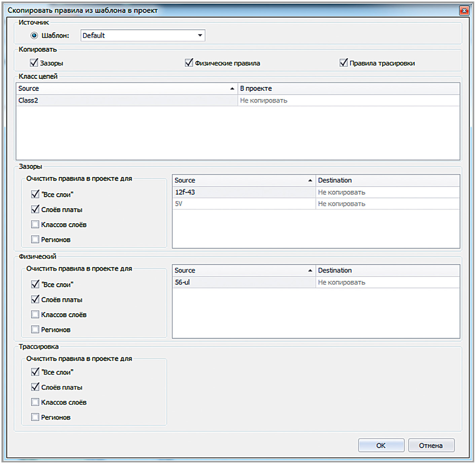Screen dimensions: 476x464
Task: Open the Default template dropdown
Action: [x=200, y=35]
